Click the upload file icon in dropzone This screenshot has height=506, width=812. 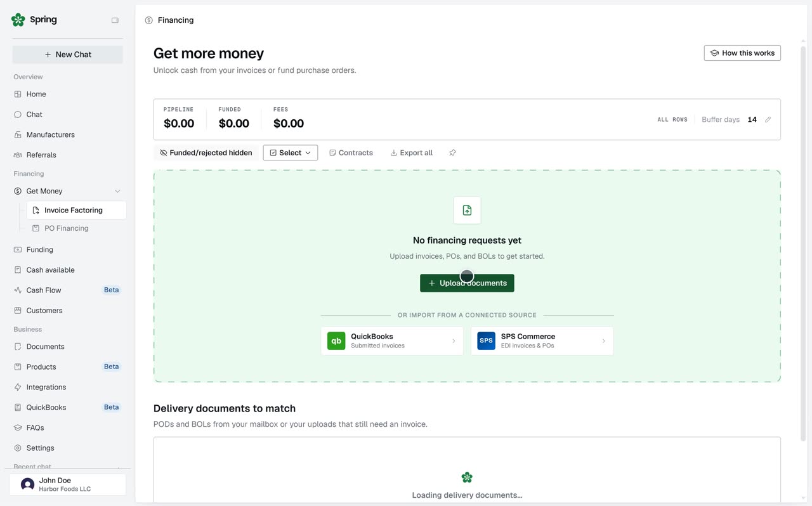(x=467, y=210)
